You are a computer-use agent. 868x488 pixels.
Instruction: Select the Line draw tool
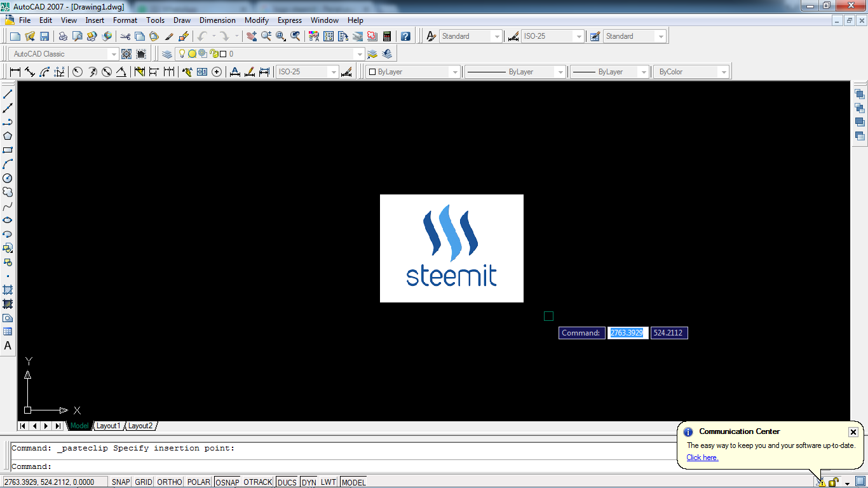(x=8, y=94)
